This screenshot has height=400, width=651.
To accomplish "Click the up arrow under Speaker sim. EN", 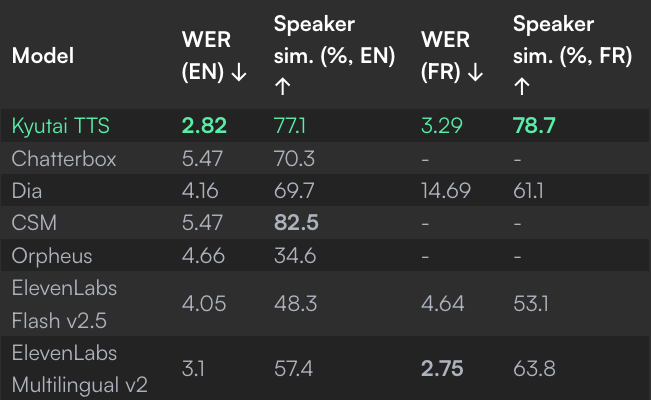I will click(x=282, y=86).
